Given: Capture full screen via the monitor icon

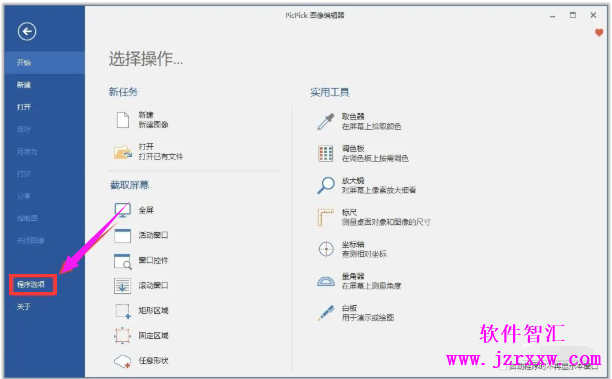Looking at the screenshot, I should click(x=123, y=210).
